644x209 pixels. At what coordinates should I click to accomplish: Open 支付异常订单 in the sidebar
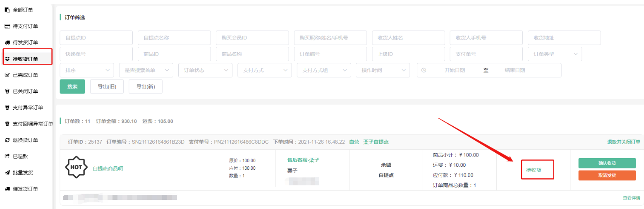coord(28,108)
